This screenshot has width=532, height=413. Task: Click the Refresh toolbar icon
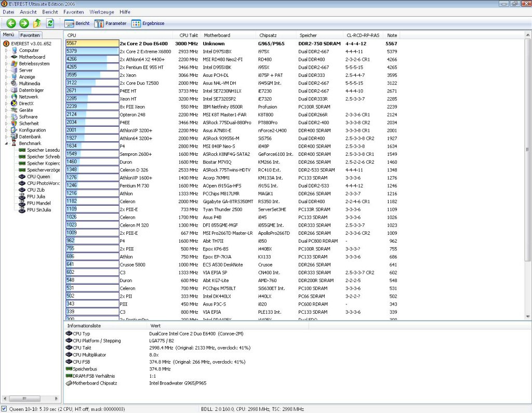point(50,23)
